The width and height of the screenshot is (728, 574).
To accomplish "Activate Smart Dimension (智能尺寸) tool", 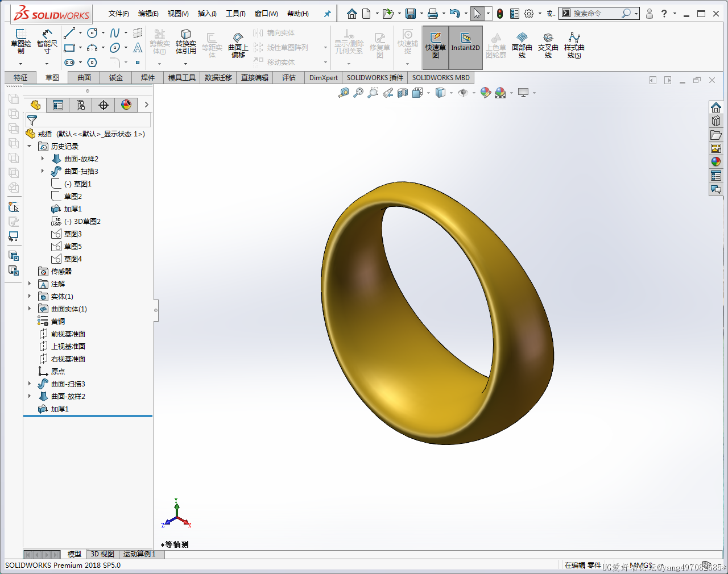I will 47,42.
